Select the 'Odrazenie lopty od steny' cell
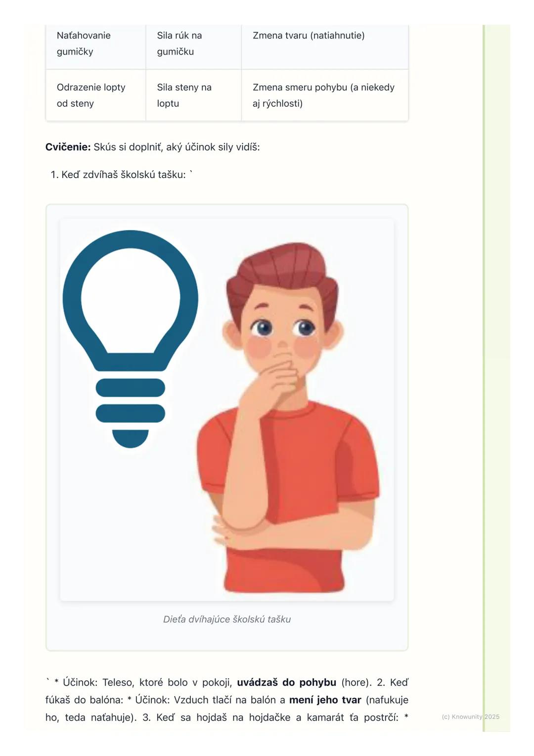Image resolution: width=534 pixels, height=756 pixels. 96,95
